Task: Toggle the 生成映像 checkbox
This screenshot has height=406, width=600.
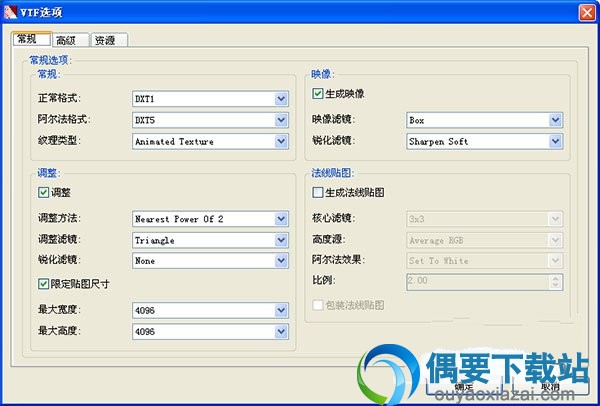Action: click(x=318, y=94)
